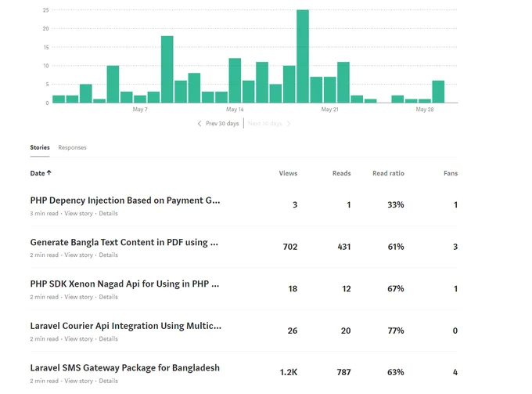Click the left chevron beside Prev 30 days
This screenshot has height=394, width=532.
click(x=199, y=124)
